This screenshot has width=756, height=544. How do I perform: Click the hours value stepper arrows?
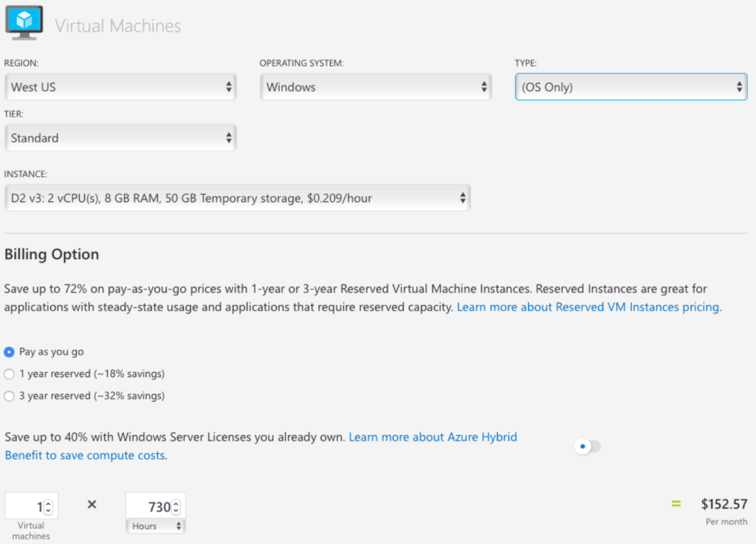(x=176, y=507)
